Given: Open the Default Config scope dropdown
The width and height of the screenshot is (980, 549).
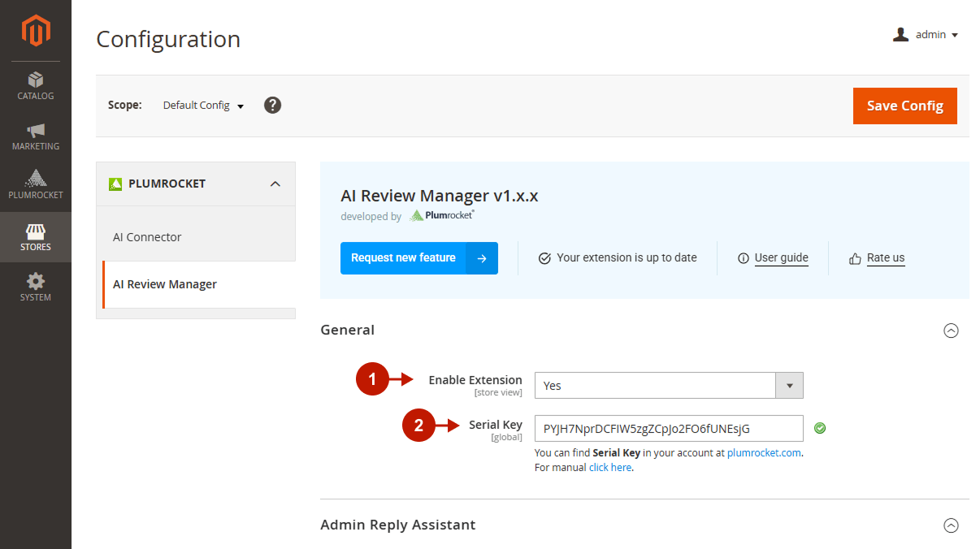Looking at the screenshot, I should click(203, 106).
